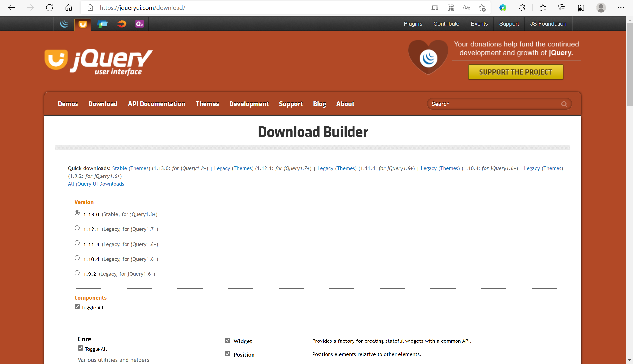Open the browser home page icon

pyautogui.click(x=68, y=8)
